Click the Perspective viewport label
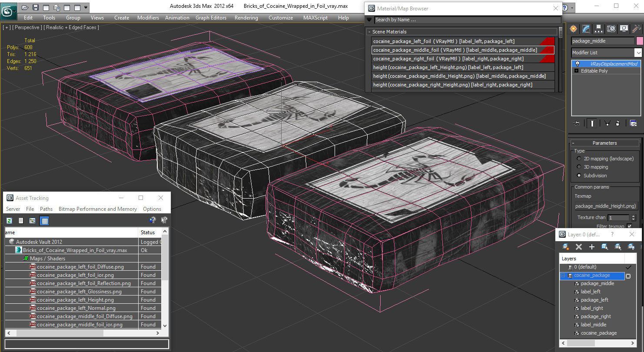The height and width of the screenshot is (352, 644). tap(27, 27)
